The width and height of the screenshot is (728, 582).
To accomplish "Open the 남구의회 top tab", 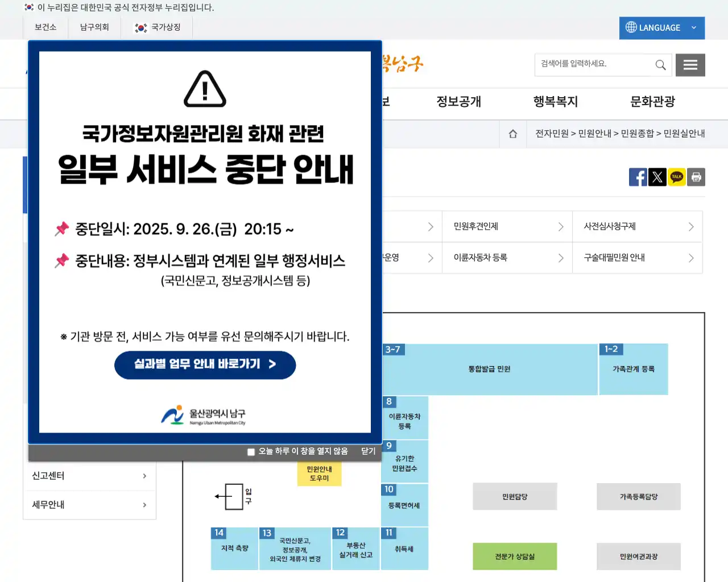I will [94, 27].
